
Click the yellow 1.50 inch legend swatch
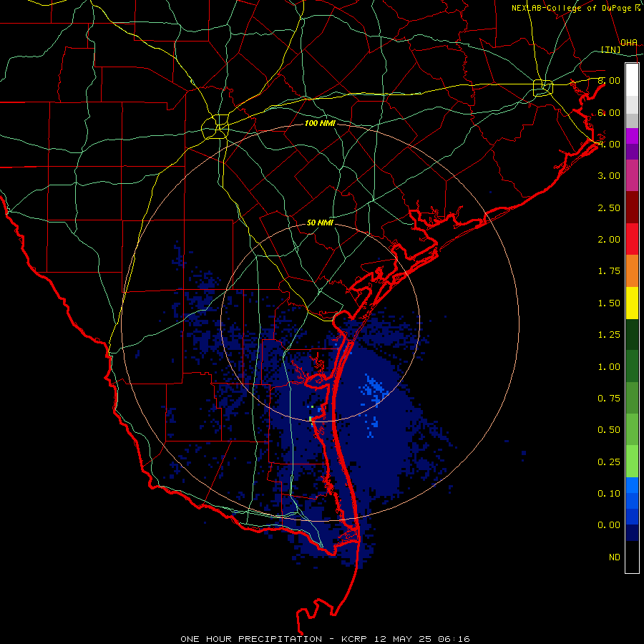[x=632, y=303]
